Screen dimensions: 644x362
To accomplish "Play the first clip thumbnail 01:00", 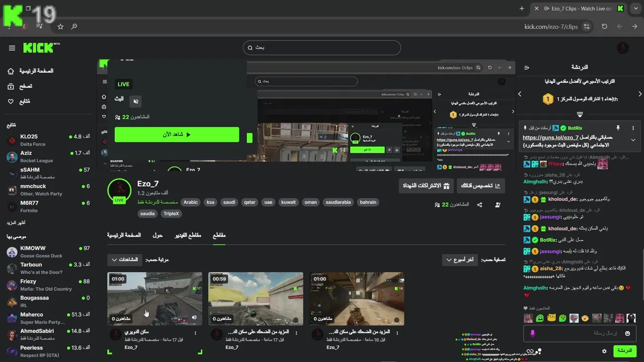I will (154, 299).
